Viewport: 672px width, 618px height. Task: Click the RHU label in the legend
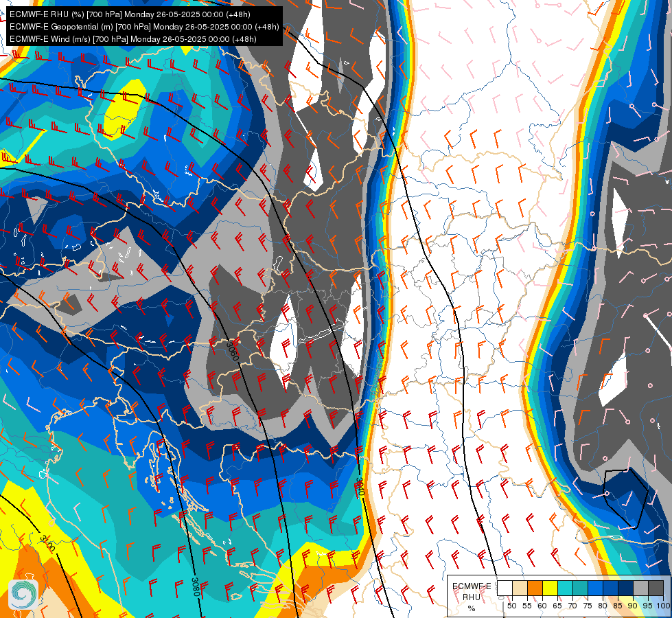point(472,597)
